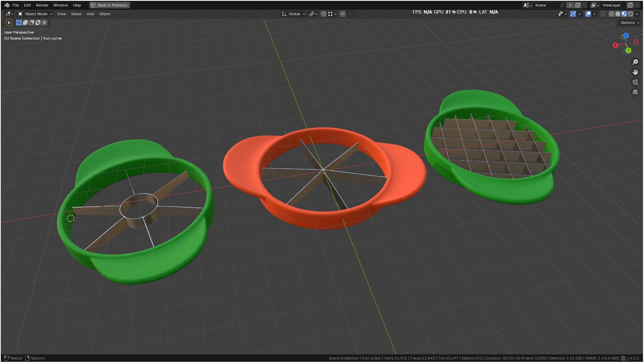The height and width of the screenshot is (363, 644).
Task: Toggle the camera view icon
Action: 635,82
